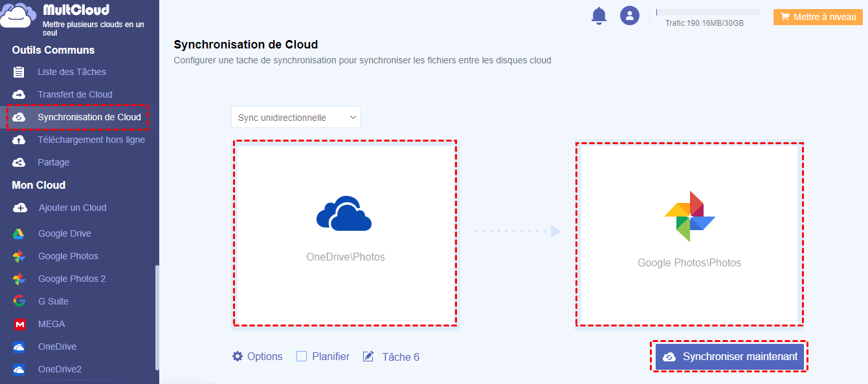Screen dimensions: 868x384
Task: Click the Mon Cloud heading
Action: click(38, 185)
